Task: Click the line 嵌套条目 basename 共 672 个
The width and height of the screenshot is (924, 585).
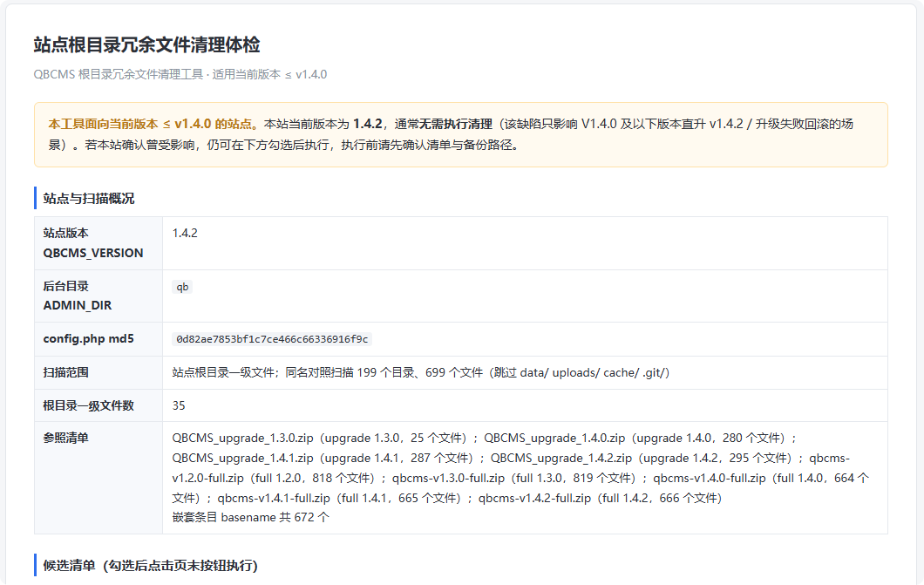Action: (250, 517)
